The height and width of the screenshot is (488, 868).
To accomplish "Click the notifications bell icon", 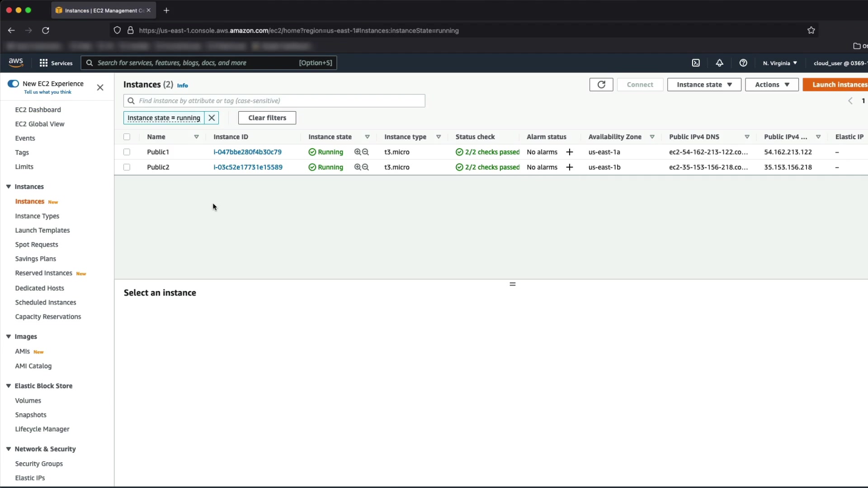I will 719,63.
